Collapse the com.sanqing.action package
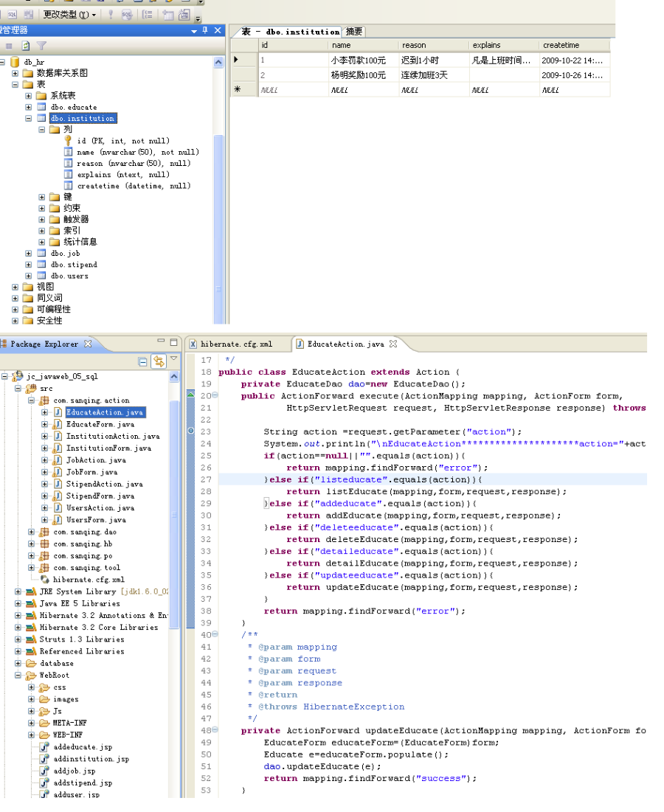This screenshot has height=812, width=664. coord(31,400)
